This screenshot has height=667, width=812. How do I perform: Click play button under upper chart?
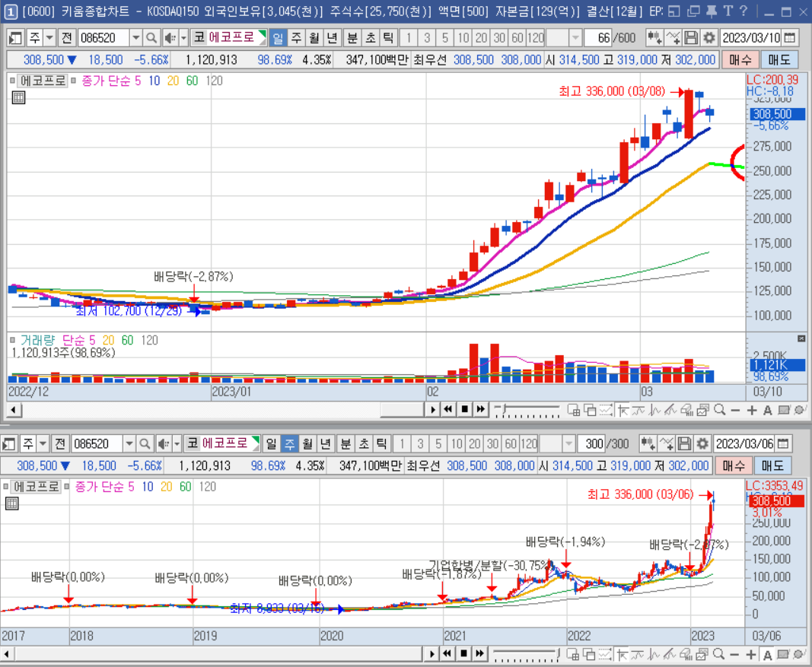coord(433,410)
